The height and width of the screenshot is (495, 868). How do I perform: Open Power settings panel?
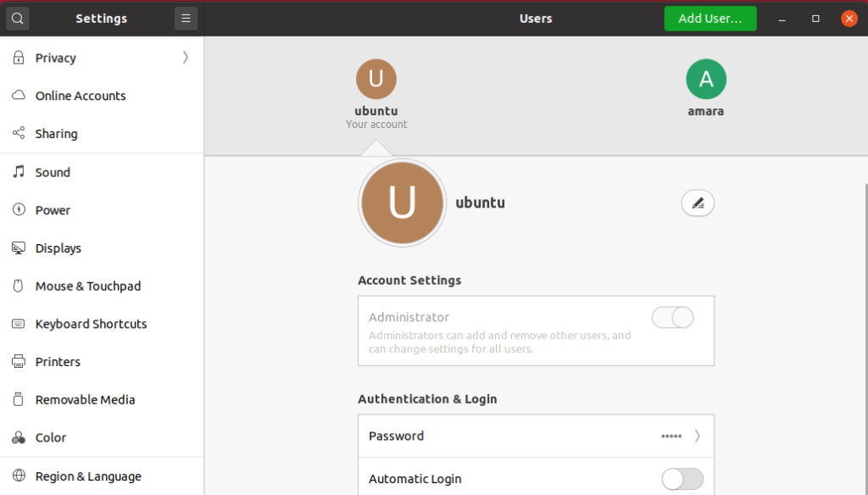point(102,210)
